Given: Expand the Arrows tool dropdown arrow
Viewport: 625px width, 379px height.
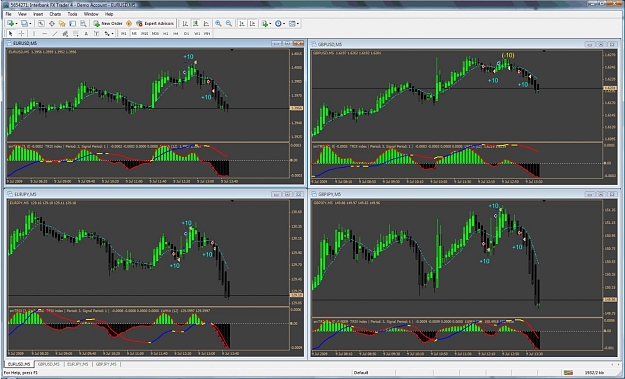Looking at the screenshot, I should click(112, 33).
